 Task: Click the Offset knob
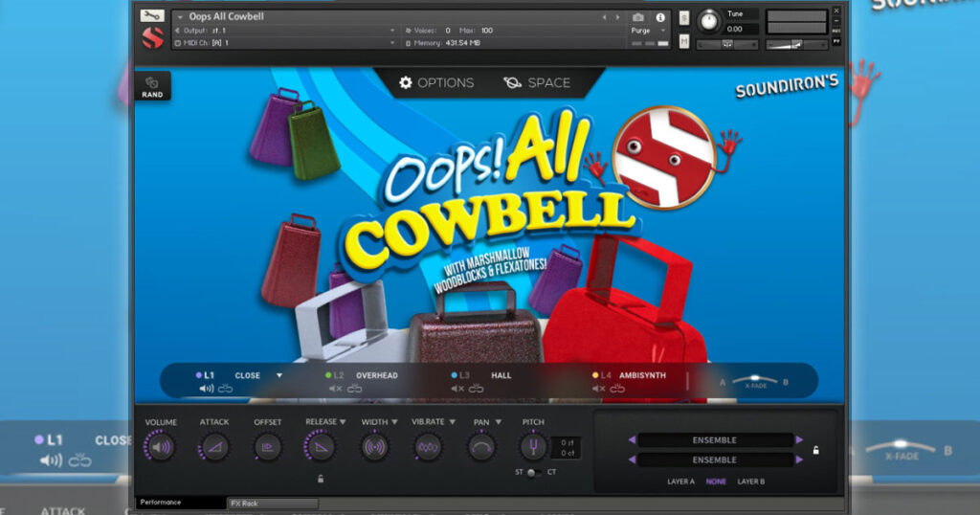pyautogui.click(x=268, y=447)
